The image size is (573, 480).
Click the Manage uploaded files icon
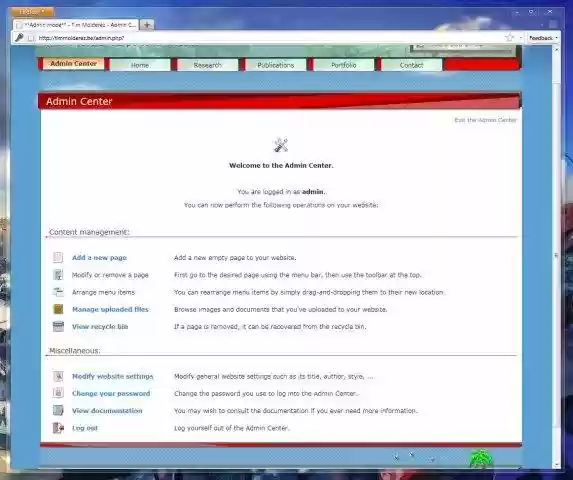click(58, 309)
